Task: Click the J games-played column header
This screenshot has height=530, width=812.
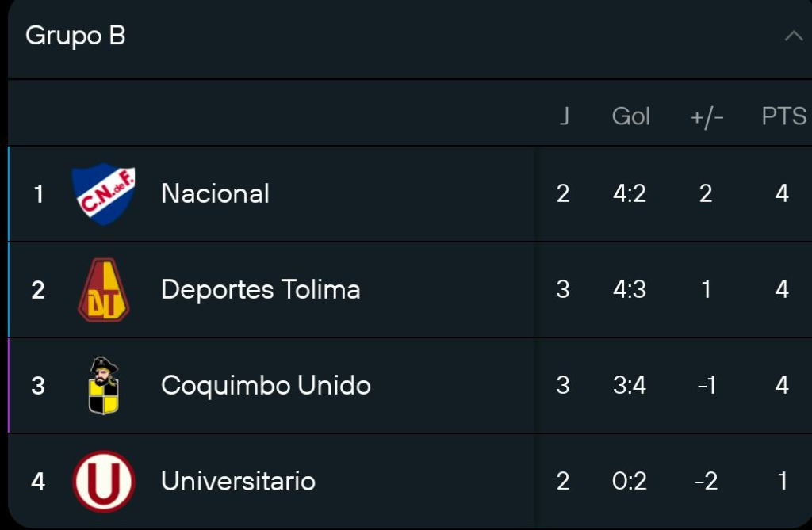Action: click(564, 116)
